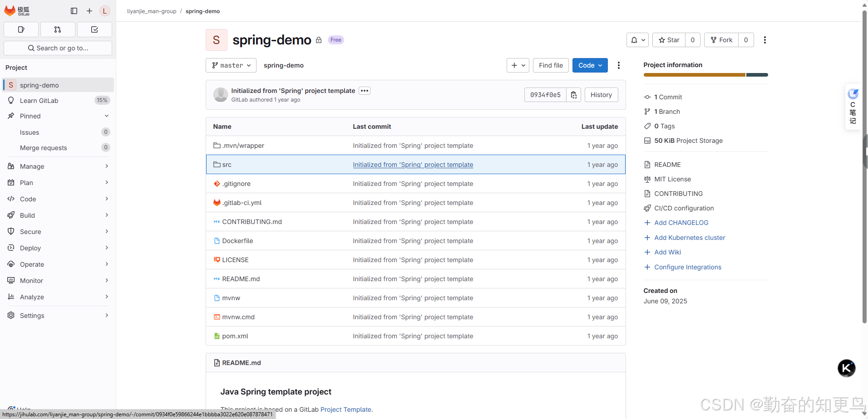Open liyanjie_man-group breadcrumb
Image resolution: width=868 pixels, height=419 pixels.
coord(152,11)
